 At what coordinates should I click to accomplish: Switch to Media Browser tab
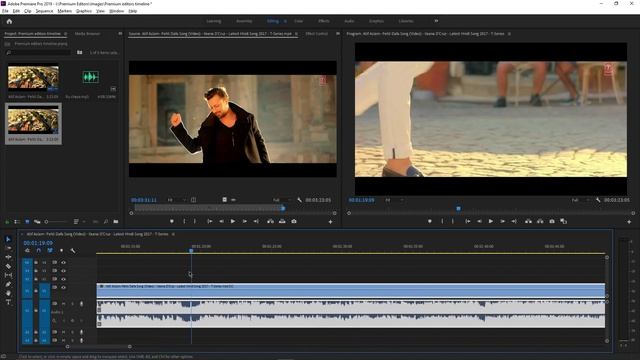click(87, 34)
